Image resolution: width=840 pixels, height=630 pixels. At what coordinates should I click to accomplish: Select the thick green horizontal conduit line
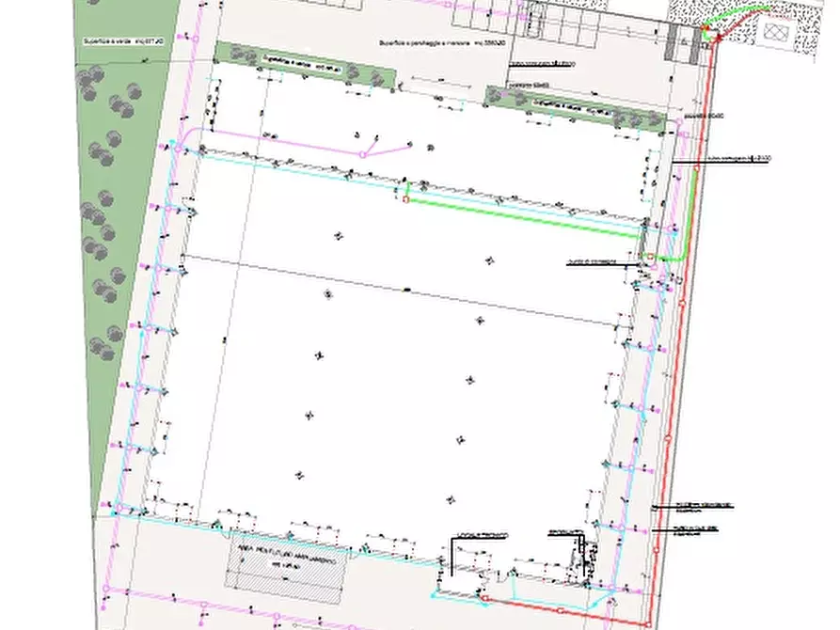(527, 216)
